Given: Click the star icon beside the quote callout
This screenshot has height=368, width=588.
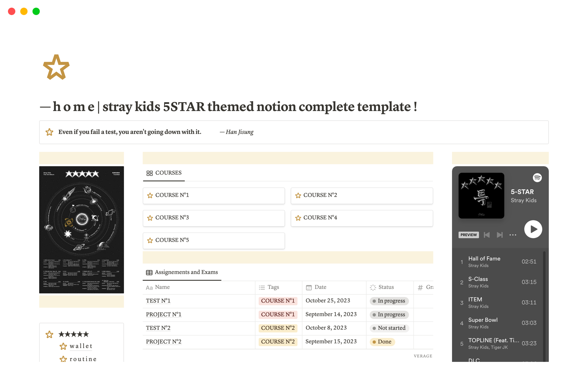Looking at the screenshot, I should coord(49,132).
